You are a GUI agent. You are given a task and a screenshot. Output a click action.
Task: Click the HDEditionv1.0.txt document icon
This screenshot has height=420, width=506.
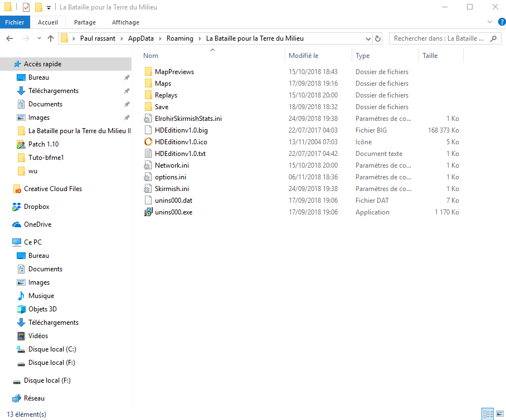pyautogui.click(x=148, y=153)
